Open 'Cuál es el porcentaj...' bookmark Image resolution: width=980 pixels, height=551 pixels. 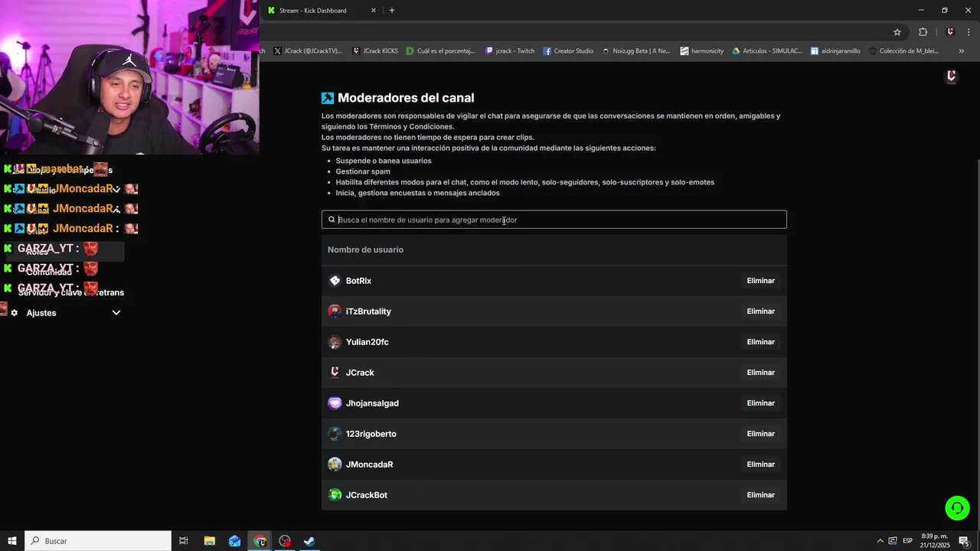tap(440, 51)
